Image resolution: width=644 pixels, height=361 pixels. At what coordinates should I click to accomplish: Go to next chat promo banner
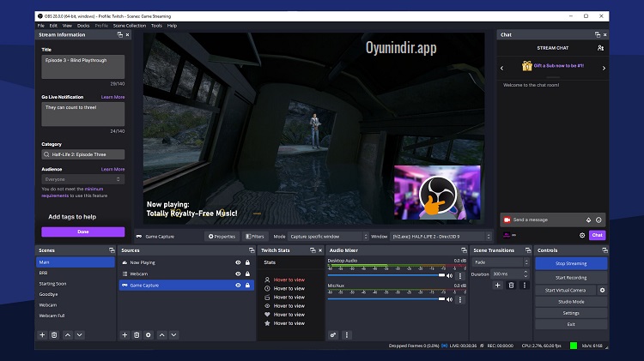tap(604, 68)
